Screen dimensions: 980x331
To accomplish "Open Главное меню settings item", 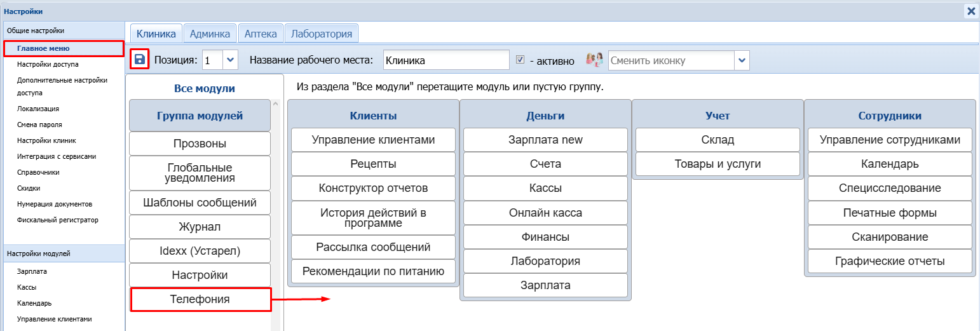I will pyautogui.click(x=44, y=48).
